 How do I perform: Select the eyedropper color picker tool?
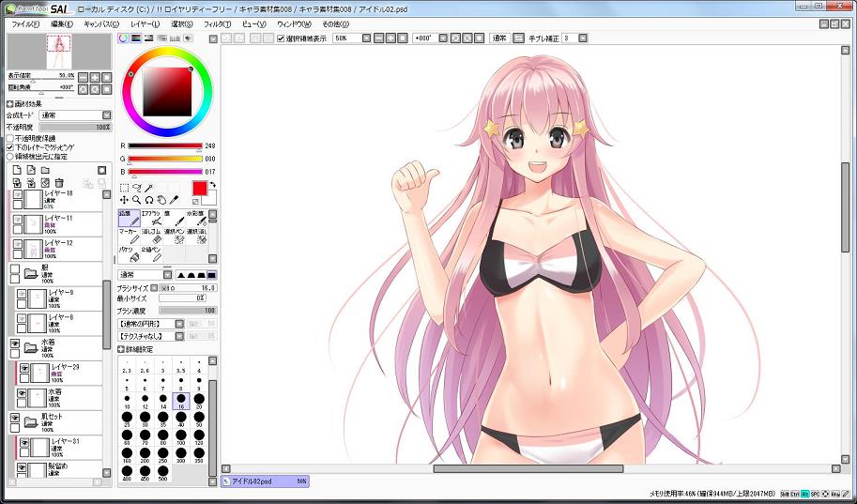[175, 200]
